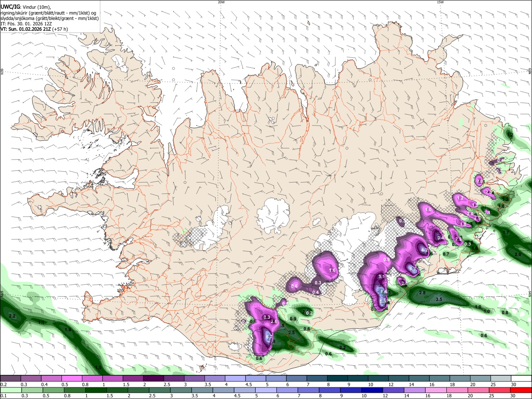
Task: Select the light pink 16 rain legend swatch
Action: [x=436, y=390]
